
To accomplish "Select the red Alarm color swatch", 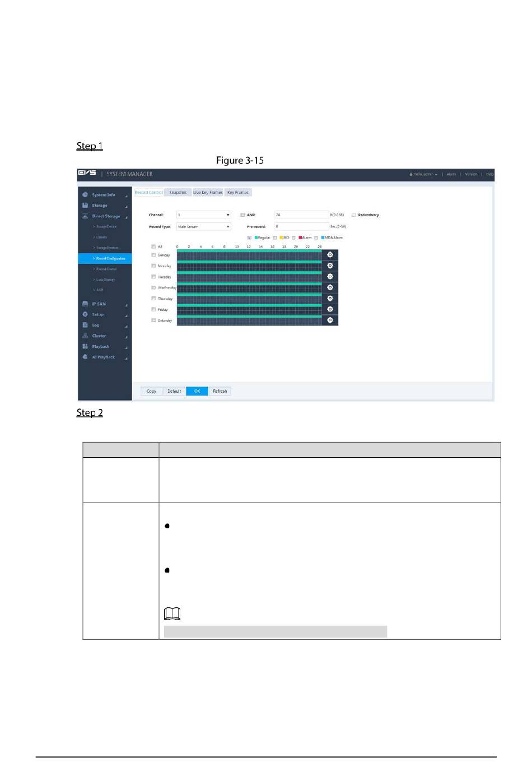I will pos(301,238).
